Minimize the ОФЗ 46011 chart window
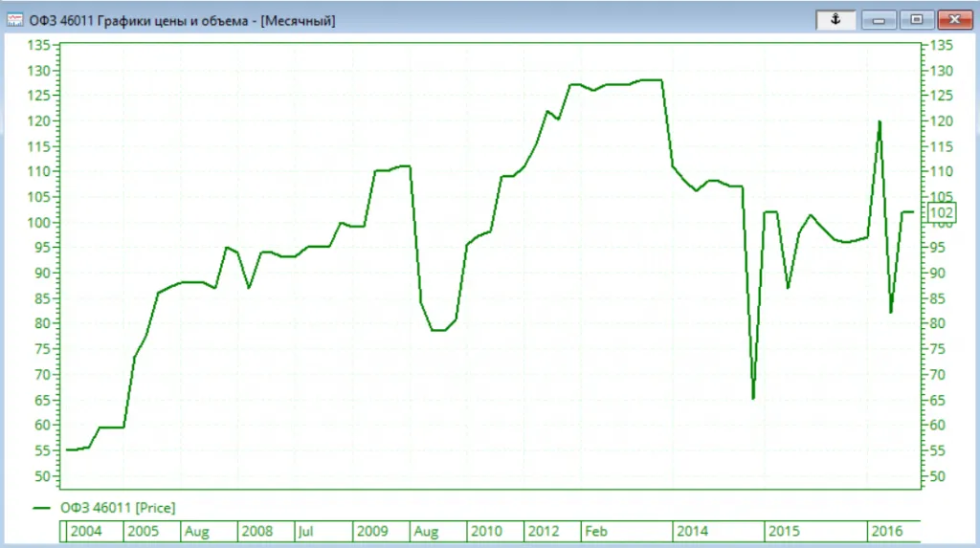Image resolution: width=980 pixels, height=548 pixels. tap(879, 19)
